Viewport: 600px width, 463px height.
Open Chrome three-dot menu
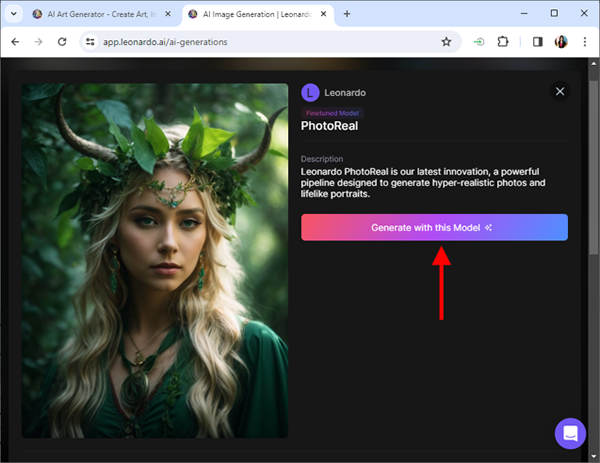585,42
